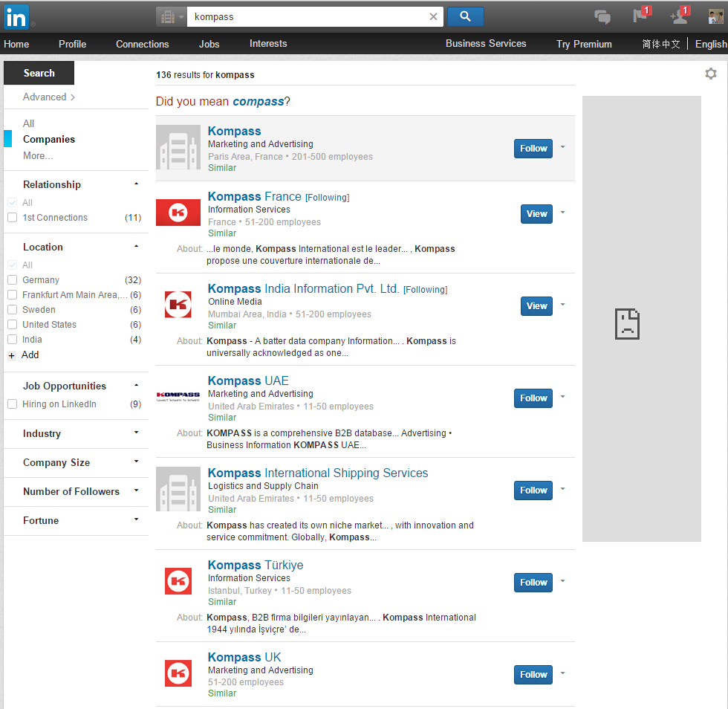Open the dropdown arrow next to Kompass UAE Follow
728x709 pixels.
pos(562,398)
